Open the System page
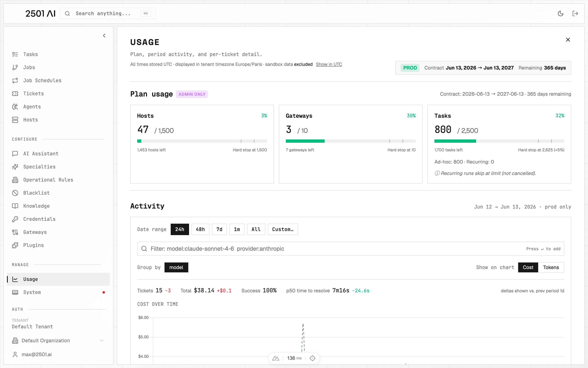Image resolution: width=588 pixels, height=368 pixels. coord(58,292)
